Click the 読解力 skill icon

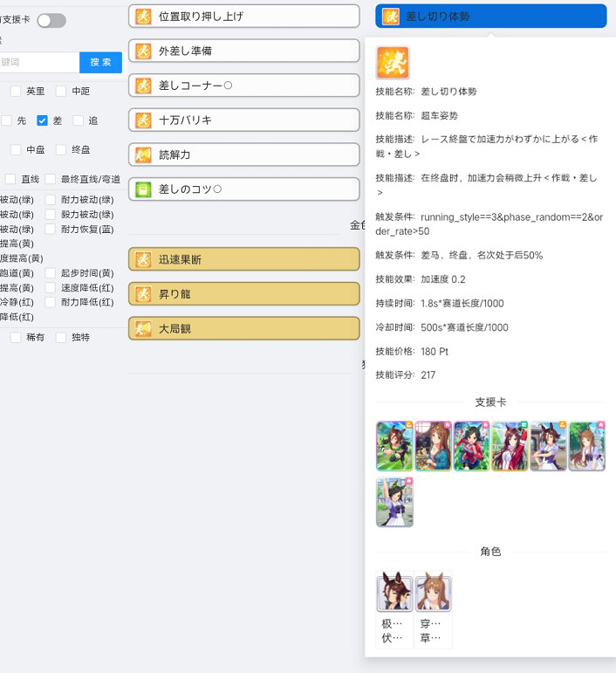tap(144, 155)
